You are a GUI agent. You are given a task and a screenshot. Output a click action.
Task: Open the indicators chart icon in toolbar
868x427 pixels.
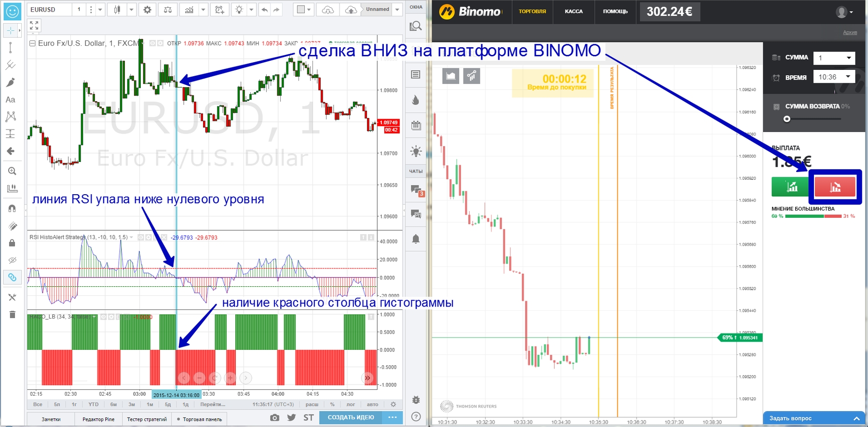coord(189,10)
